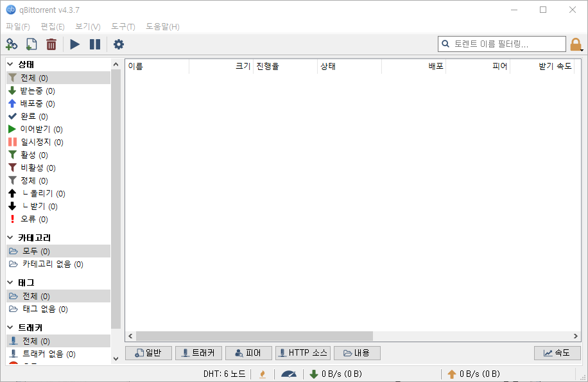Click the flame icon in status bar
This screenshot has width=588, height=382.
[x=263, y=374]
